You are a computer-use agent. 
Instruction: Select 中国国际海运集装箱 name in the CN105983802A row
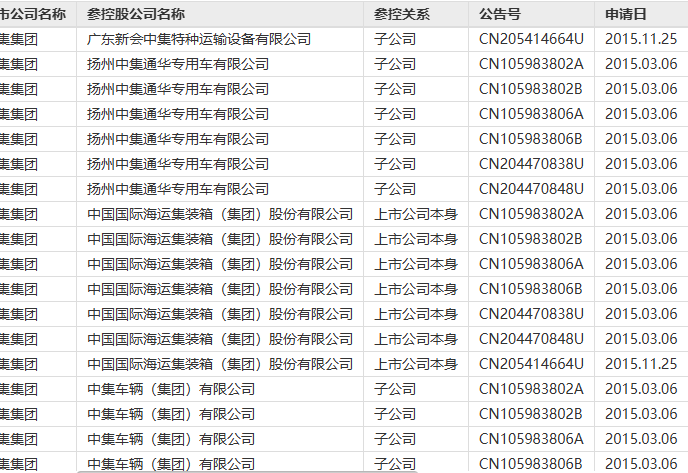tap(220, 214)
